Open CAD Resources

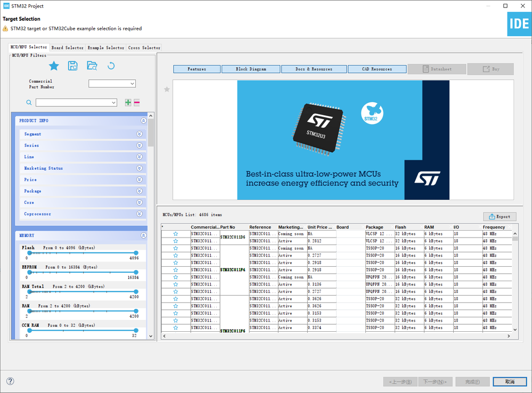click(377, 69)
